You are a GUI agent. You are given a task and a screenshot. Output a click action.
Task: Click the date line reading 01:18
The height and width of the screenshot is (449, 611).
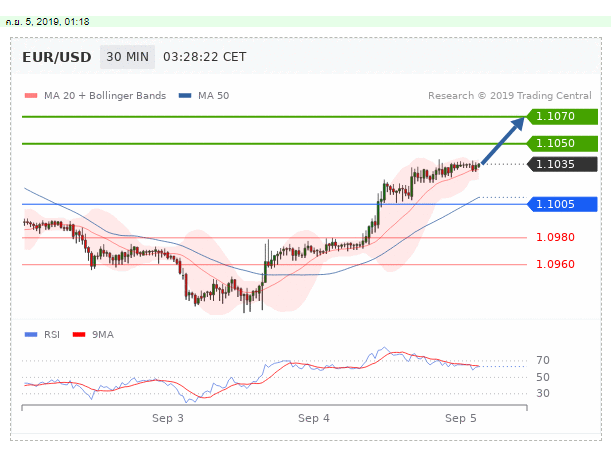pyautogui.click(x=48, y=22)
